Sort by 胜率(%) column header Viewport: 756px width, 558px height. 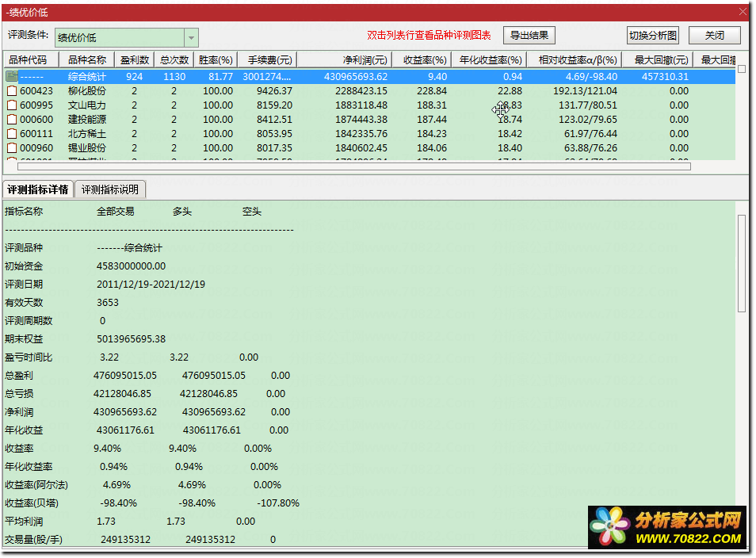(x=216, y=59)
